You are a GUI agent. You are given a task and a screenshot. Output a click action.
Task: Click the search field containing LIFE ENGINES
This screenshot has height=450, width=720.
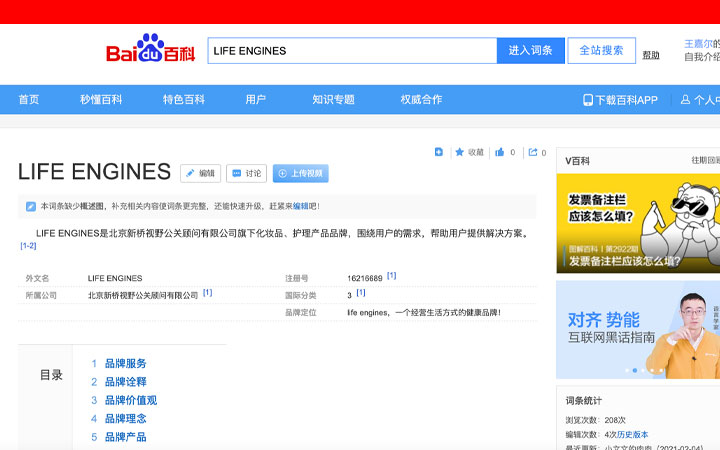(x=352, y=51)
